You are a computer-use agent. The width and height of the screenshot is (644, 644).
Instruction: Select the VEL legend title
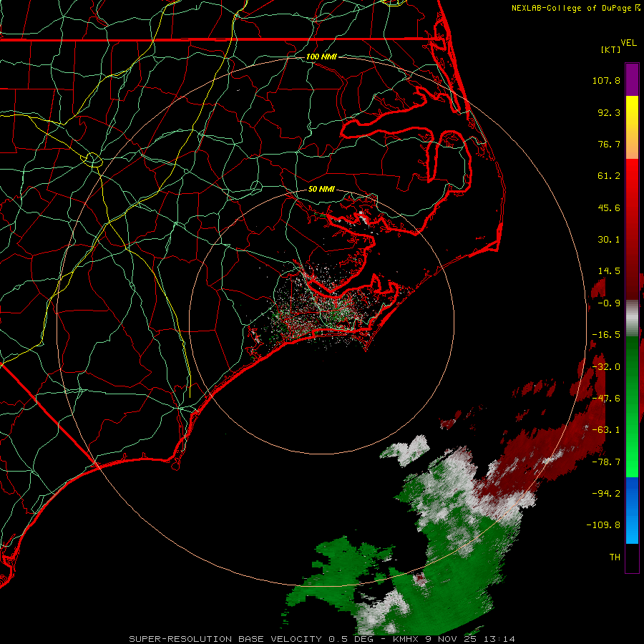coord(629,43)
